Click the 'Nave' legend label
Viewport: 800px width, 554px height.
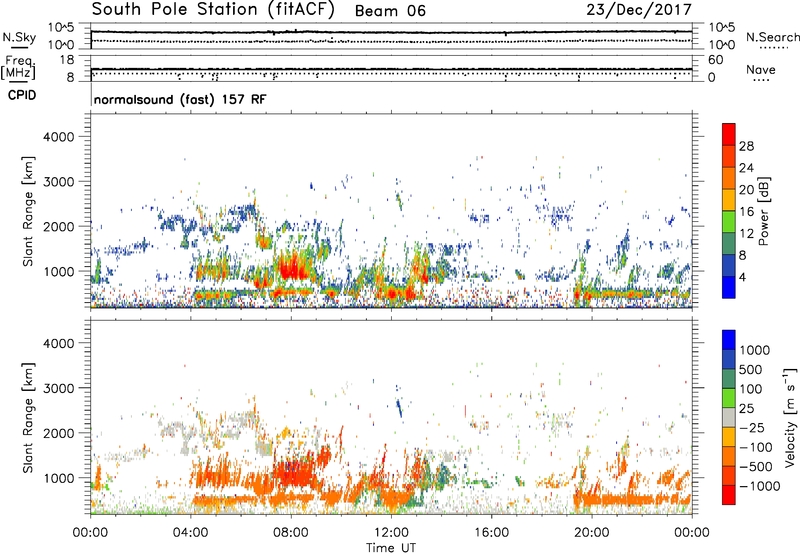pyautogui.click(x=761, y=69)
